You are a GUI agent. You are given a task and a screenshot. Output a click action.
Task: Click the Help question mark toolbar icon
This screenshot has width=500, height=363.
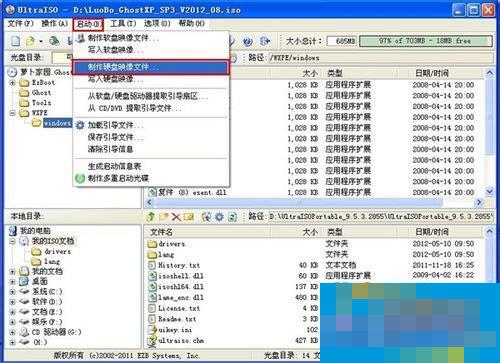pyautogui.click(x=247, y=41)
